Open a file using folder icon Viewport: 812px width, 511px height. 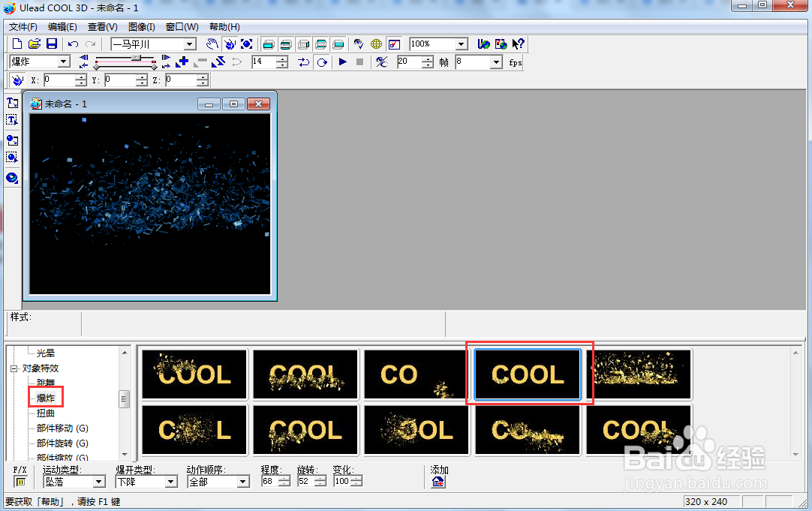point(35,44)
